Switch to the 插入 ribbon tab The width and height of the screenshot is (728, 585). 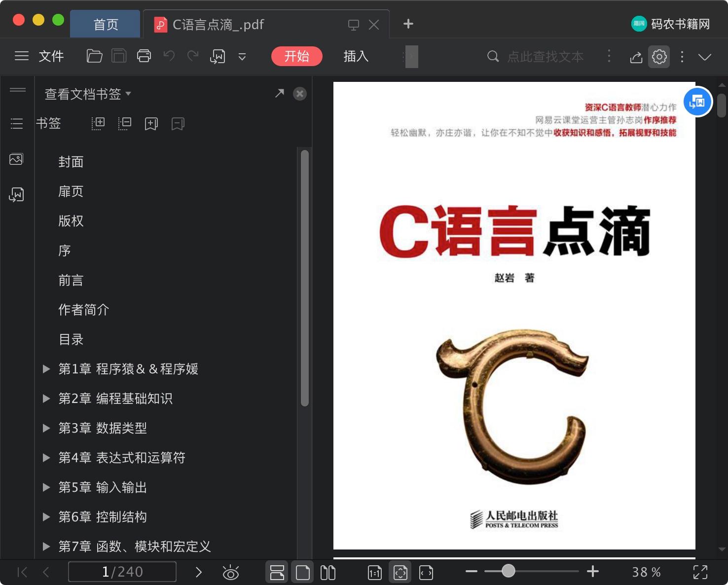point(356,56)
